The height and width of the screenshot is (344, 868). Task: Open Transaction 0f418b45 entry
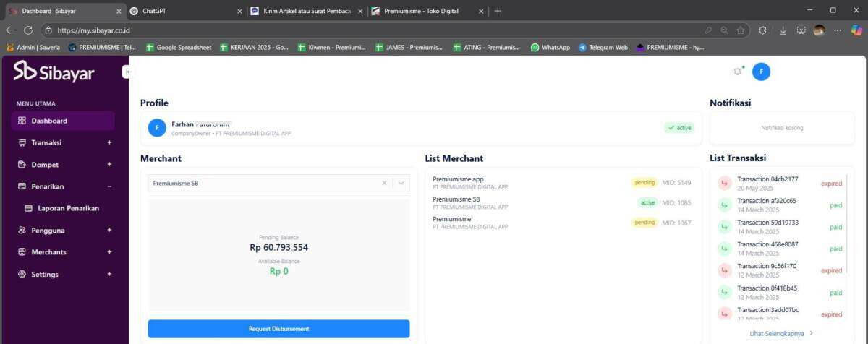(780, 292)
